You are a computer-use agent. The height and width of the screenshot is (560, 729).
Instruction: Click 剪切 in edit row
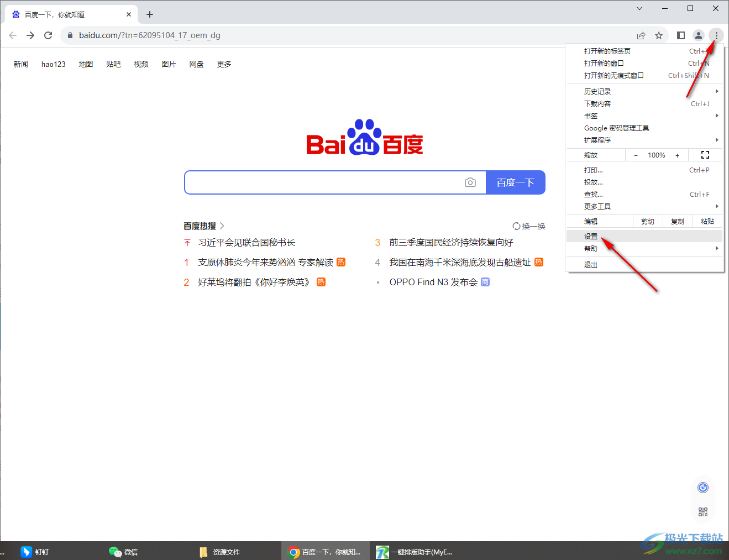[648, 222]
